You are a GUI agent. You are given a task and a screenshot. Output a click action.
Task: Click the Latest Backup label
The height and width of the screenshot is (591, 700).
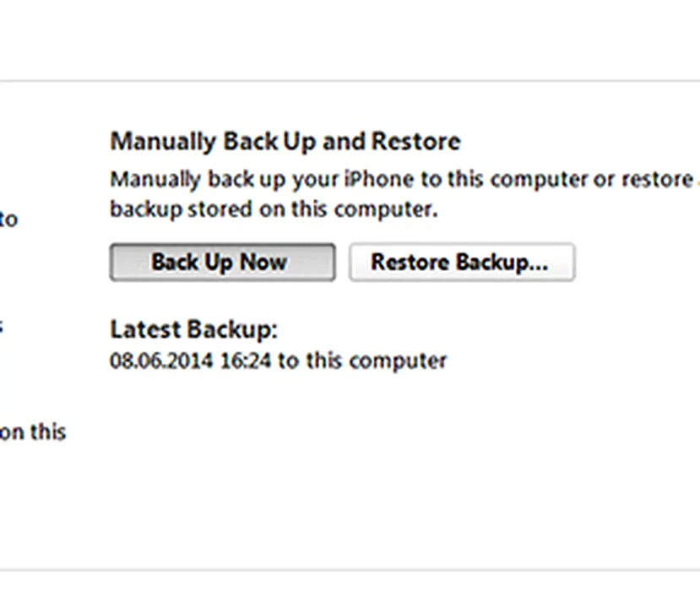193,329
